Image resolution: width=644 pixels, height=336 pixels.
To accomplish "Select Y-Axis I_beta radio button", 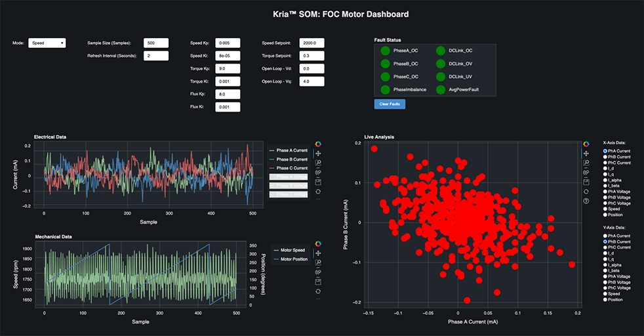I will (605, 270).
